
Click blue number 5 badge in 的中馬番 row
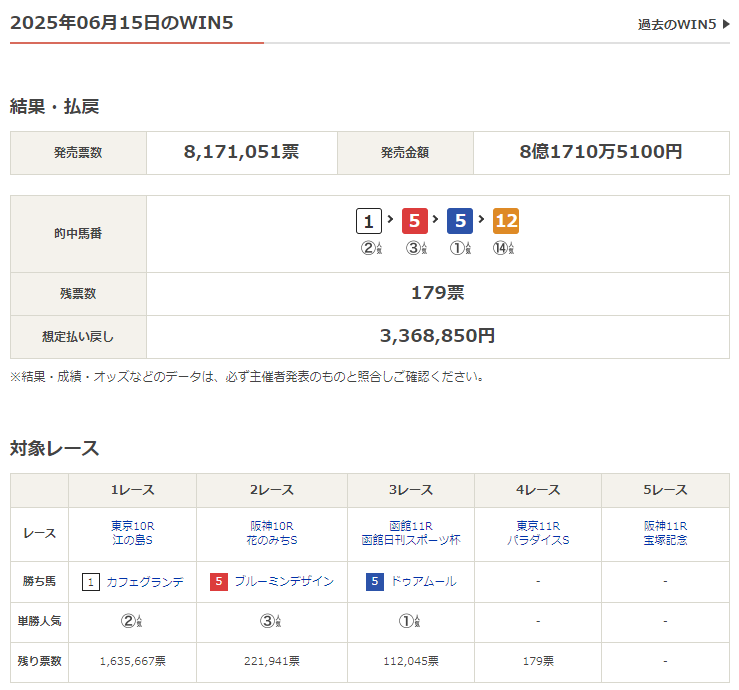[460, 221]
